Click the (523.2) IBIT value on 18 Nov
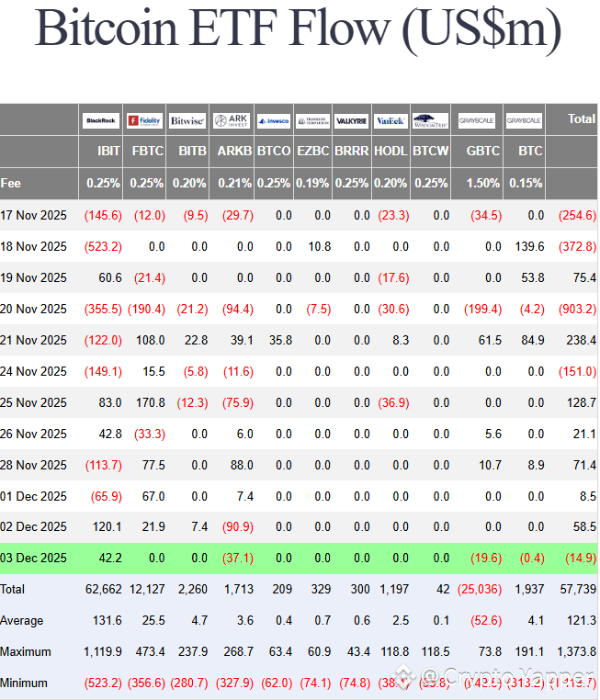 pyautogui.click(x=103, y=246)
